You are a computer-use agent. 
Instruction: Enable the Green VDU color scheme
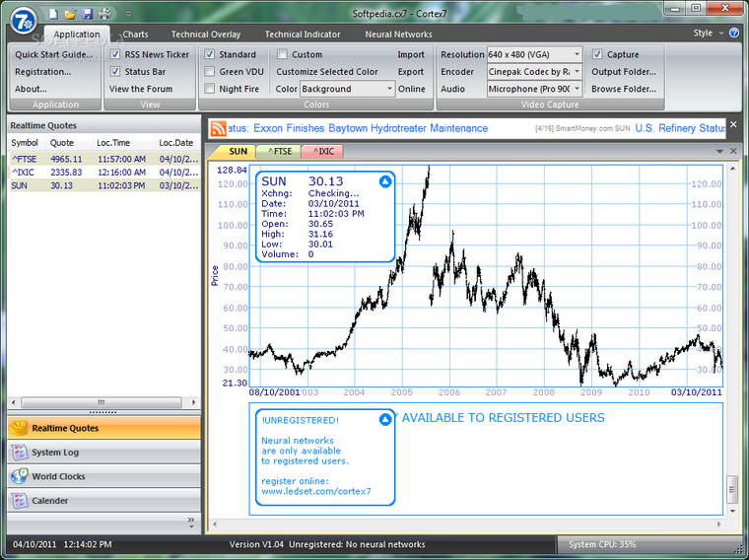tap(209, 71)
